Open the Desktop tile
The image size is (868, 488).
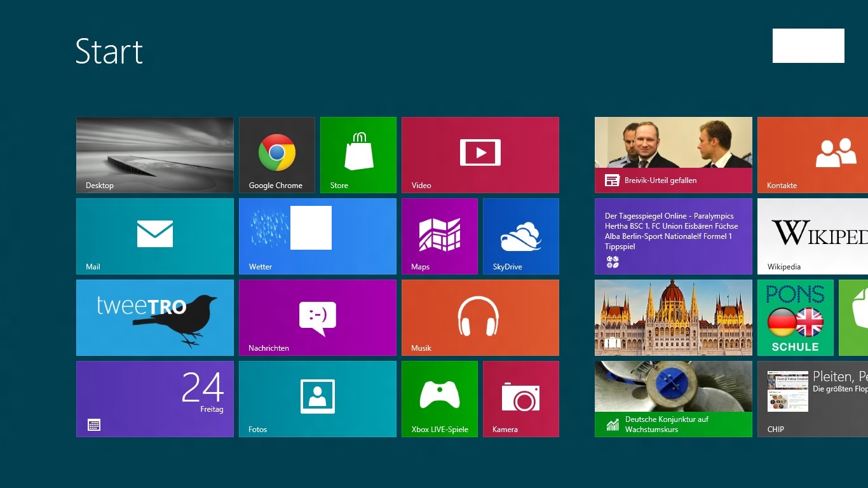(155, 155)
